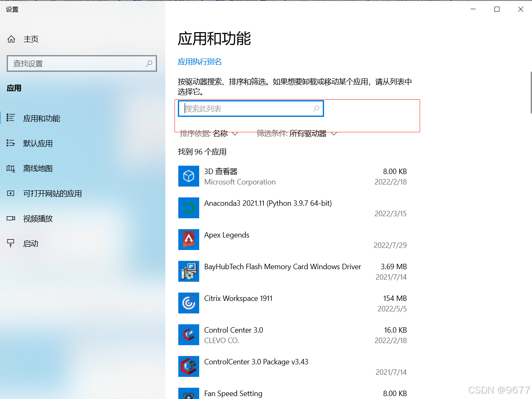
Task: Click magnifier icon in 搜索此列表 box
Action: (x=316, y=109)
